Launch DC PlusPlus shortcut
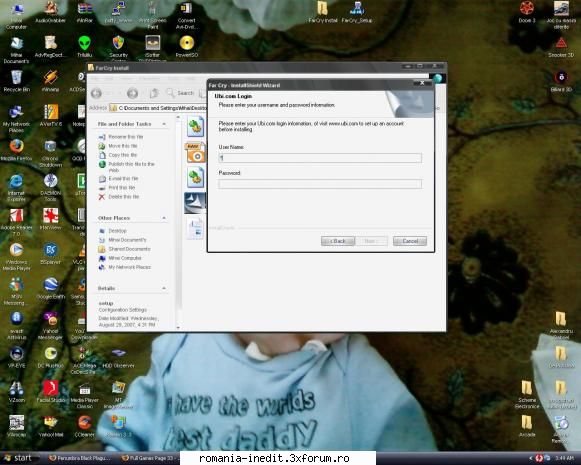581x465 pixels. tap(50, 353)
